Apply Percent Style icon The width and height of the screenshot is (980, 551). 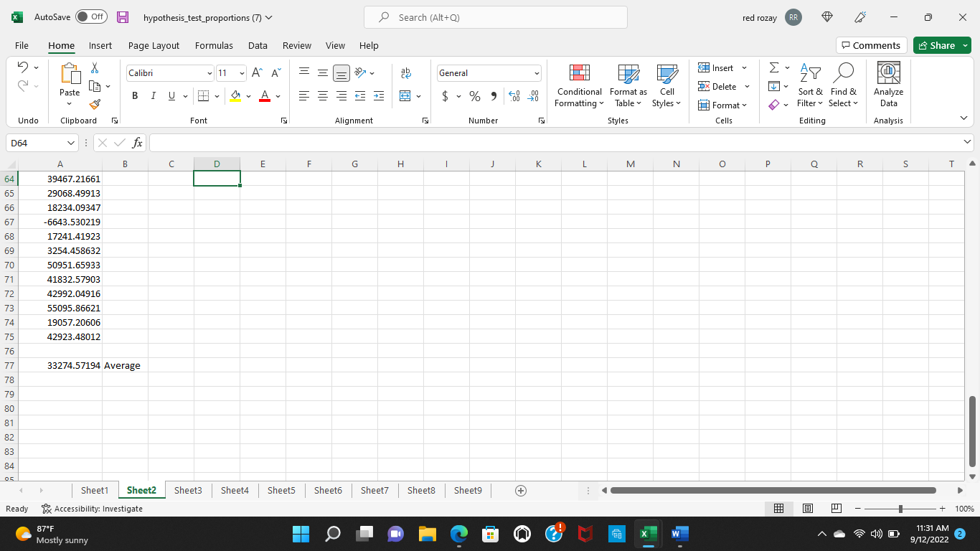[475, 95]
